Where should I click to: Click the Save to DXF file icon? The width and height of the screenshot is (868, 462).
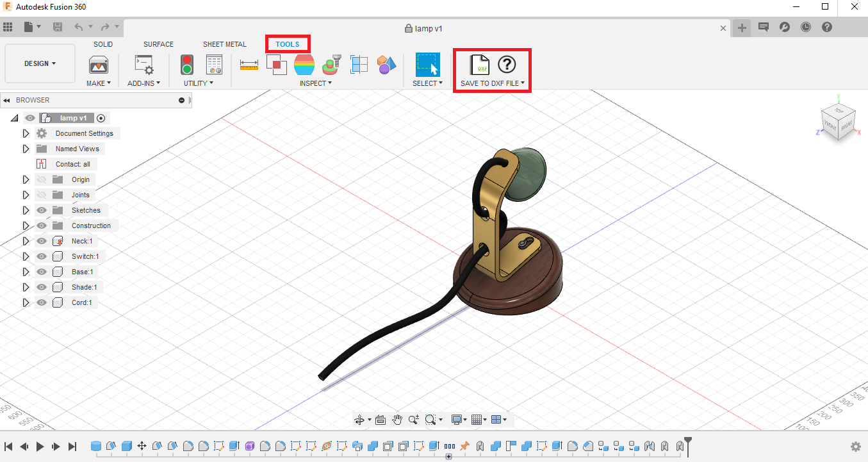coord(479,65)
